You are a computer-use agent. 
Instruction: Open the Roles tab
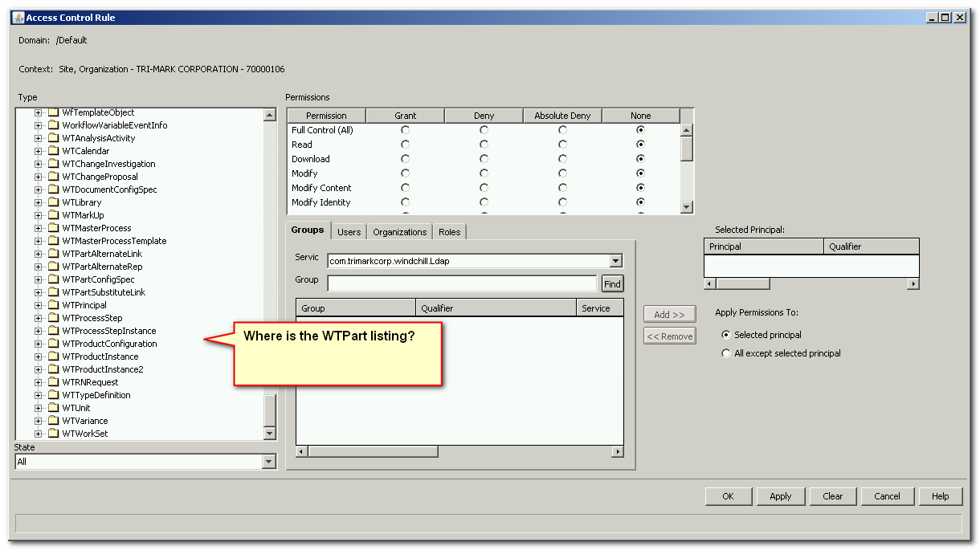(450, 232)
